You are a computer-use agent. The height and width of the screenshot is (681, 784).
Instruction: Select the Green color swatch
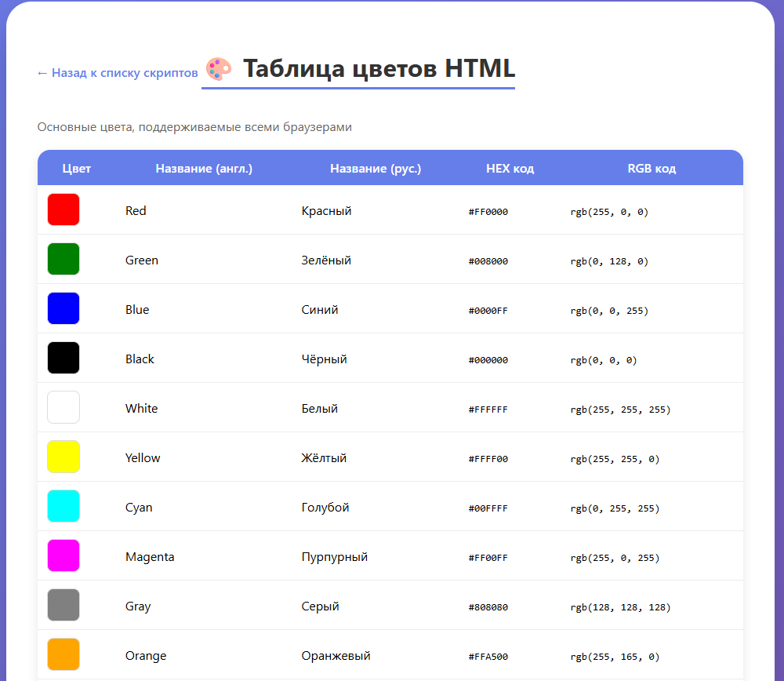click(x=64, y=259)
